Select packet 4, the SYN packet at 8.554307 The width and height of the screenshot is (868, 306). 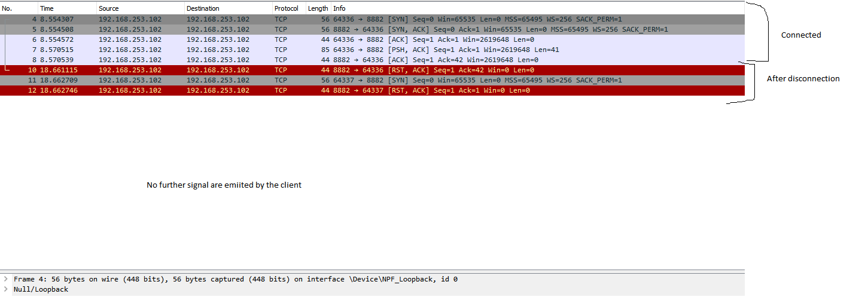pos(372,19)
